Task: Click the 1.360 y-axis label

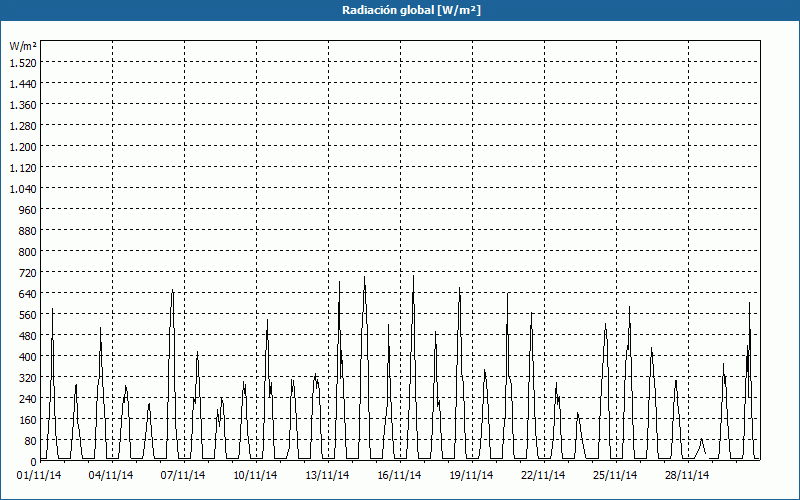Action: (23, 105)
